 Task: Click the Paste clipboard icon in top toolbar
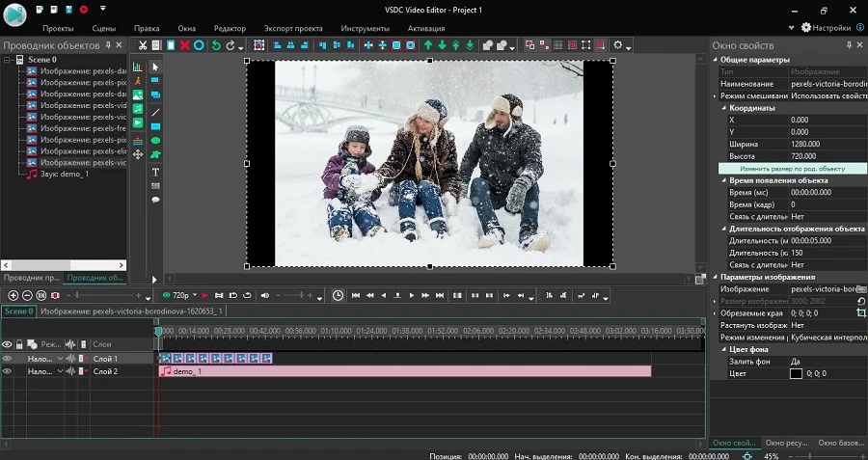171,45
